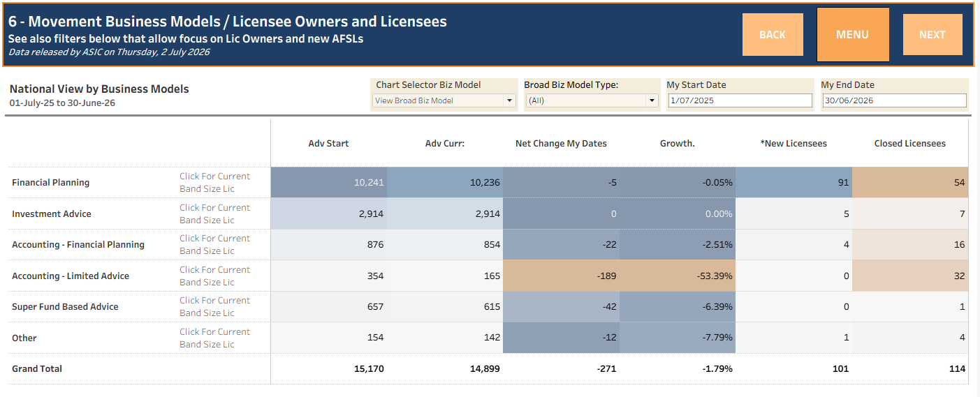Click the My Start Date input field

click(x=740, y=100)
